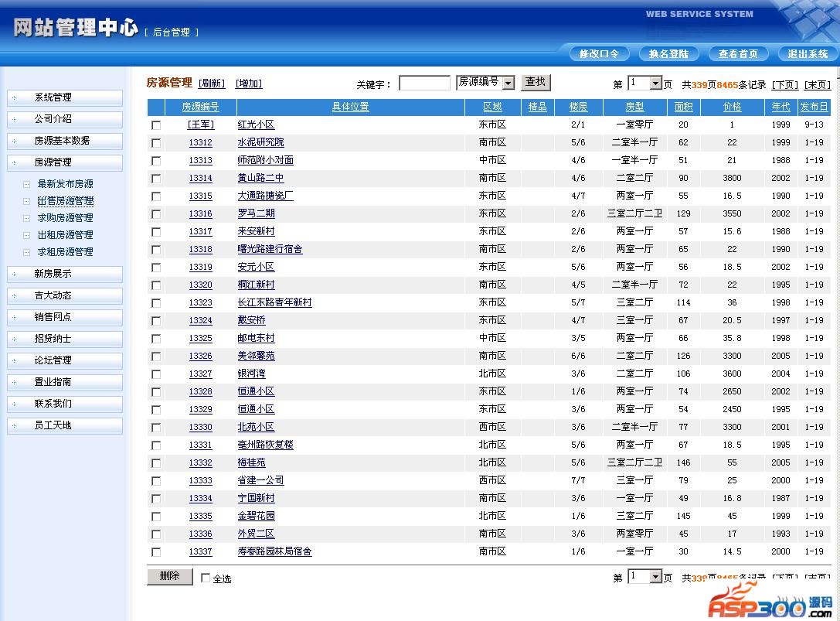
Task: Check the box for listing 13323
Action: pyautogui.click(x=156, y=303)
